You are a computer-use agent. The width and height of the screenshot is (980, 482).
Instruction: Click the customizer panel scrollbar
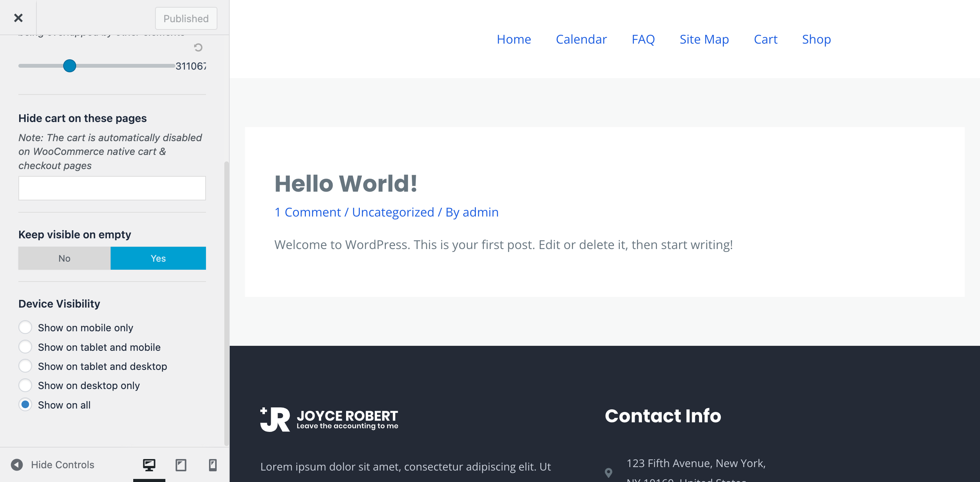tap(226, 303)
